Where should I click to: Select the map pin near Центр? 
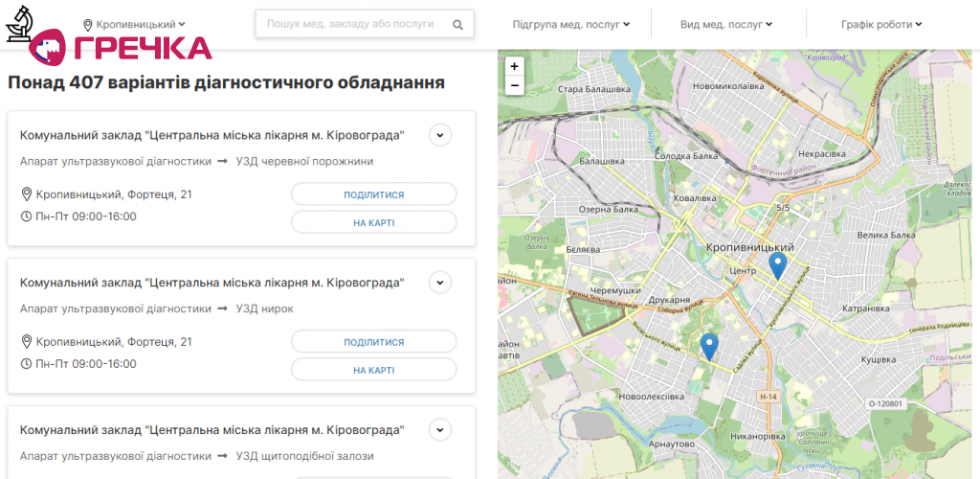[777, 265]
